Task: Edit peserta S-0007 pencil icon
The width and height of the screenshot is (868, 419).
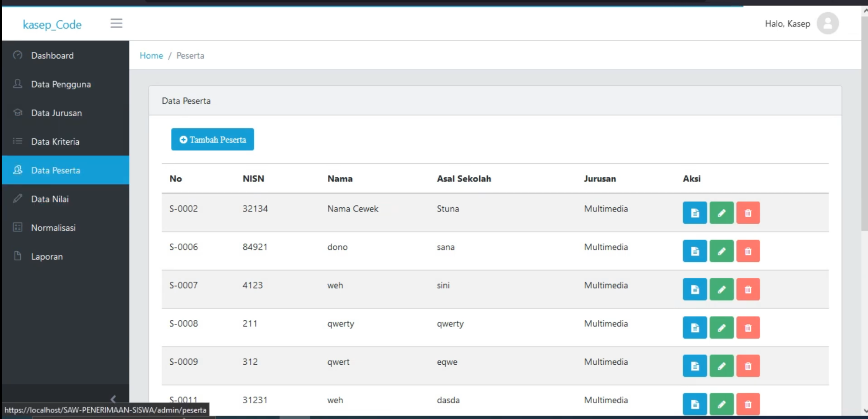Action: click(721, 289)
